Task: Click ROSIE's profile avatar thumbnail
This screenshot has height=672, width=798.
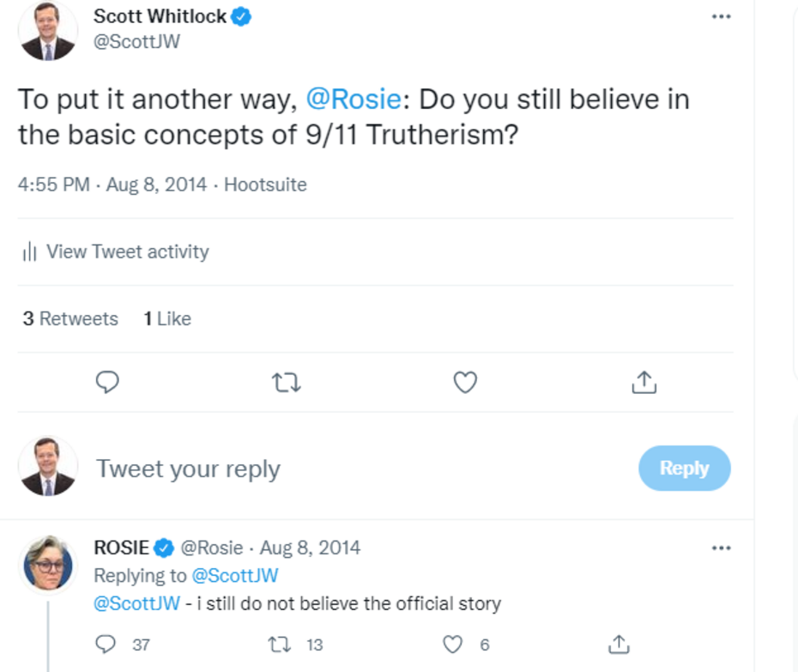Action: 48,563
